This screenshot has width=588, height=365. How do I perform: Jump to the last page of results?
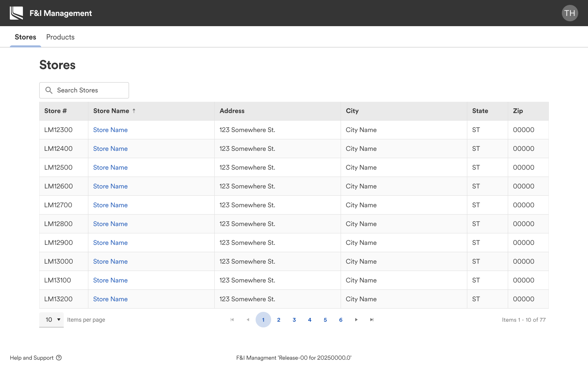[x=372, y=320]
